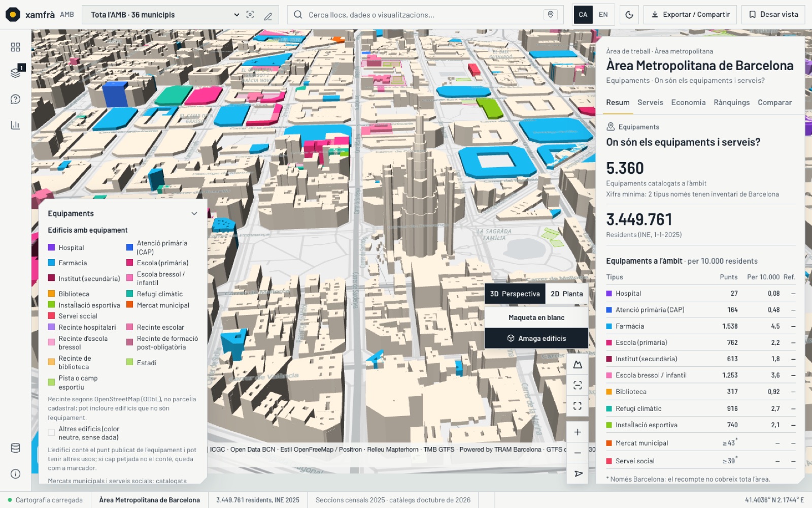The width and height of the screenshot is (812, 508).
Task: Click the Farmàcia row in the equipaments table
Action: click(701, 326)
